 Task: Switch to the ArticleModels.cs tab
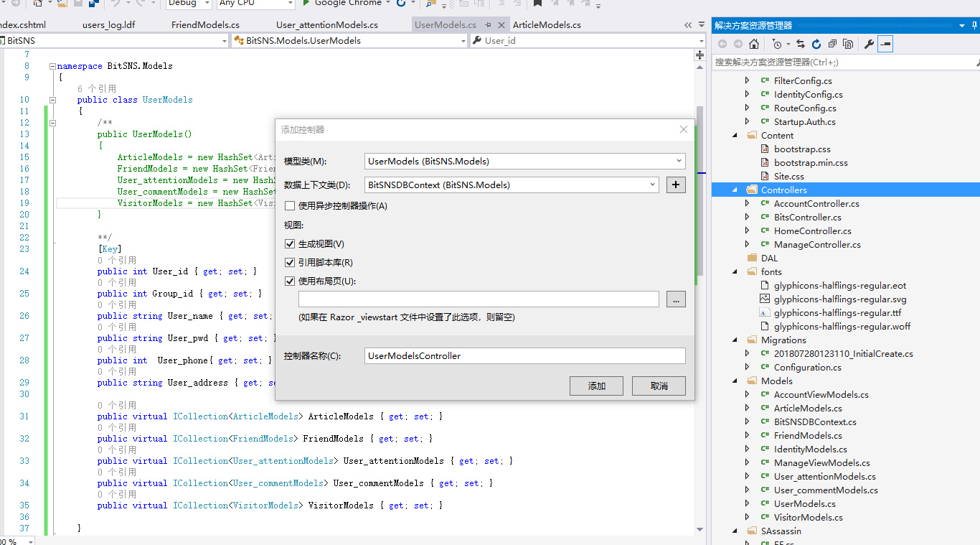(x=547, y=24)
